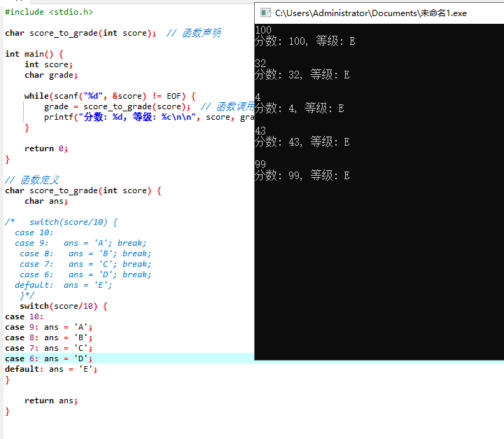Click the commented-out /* switch(score/10) line

[x=62, y=222]
